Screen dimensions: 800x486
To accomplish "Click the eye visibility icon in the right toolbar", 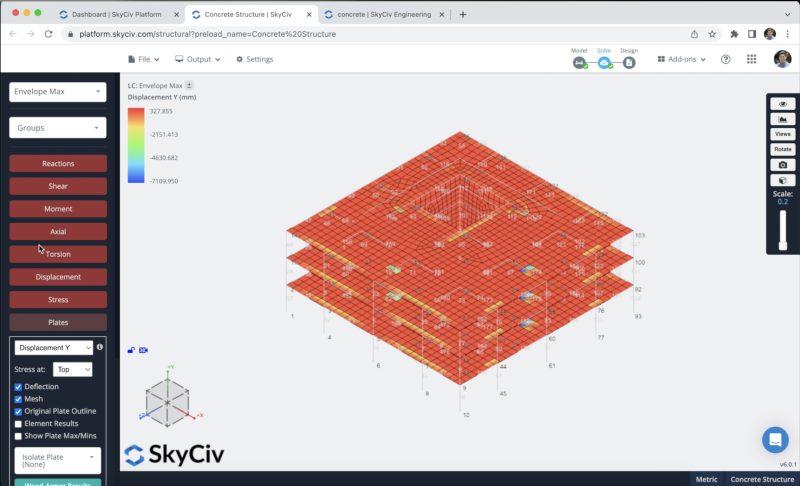I will coord(783,104).
